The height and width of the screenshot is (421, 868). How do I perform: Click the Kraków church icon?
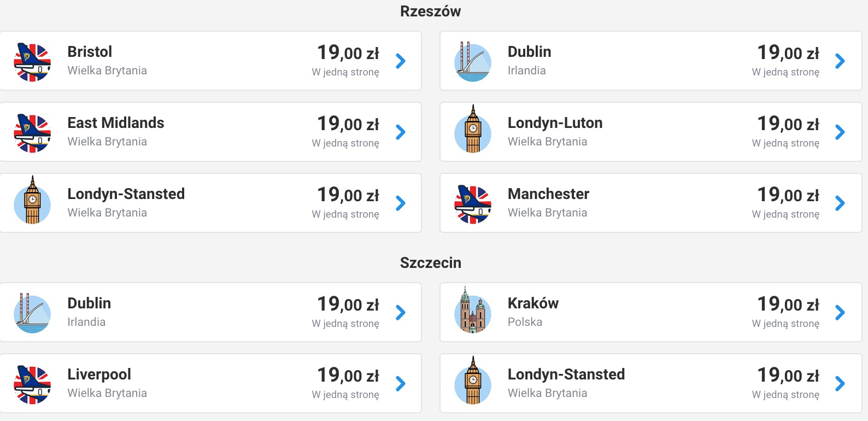473,310
